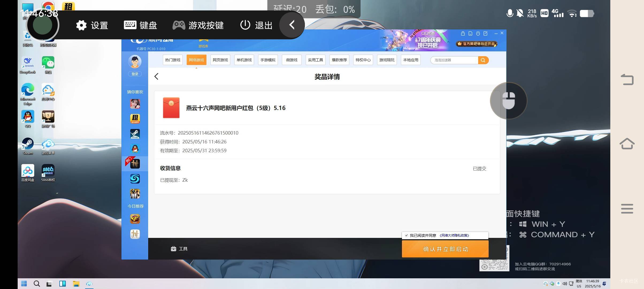The image size is (644, 289).
Task: Switch to the 网络游戏 tab
Action: point(196,60)
